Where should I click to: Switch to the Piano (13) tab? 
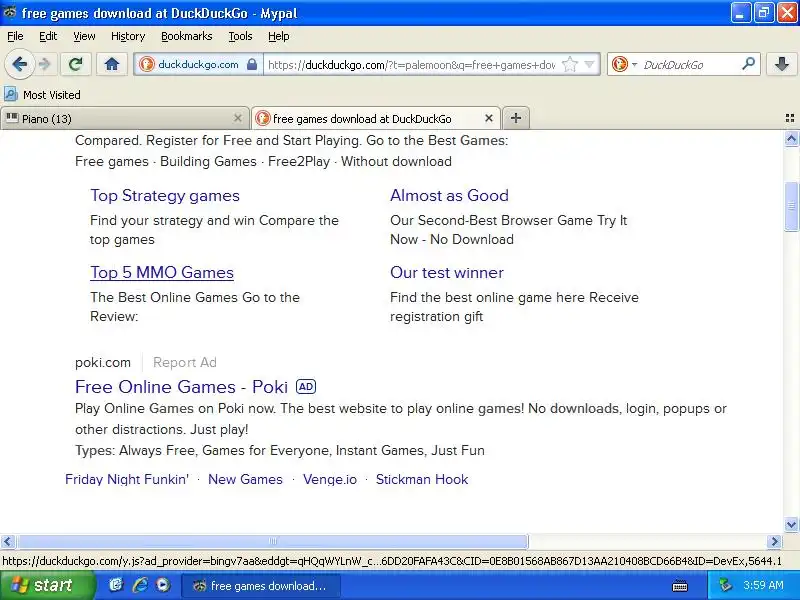pos(124,118)
